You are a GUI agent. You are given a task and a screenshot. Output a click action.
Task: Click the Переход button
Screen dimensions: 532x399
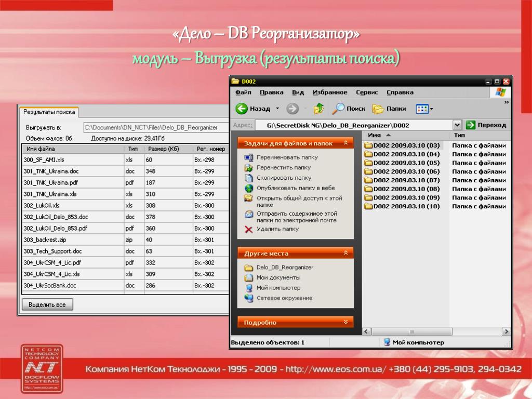486,125
